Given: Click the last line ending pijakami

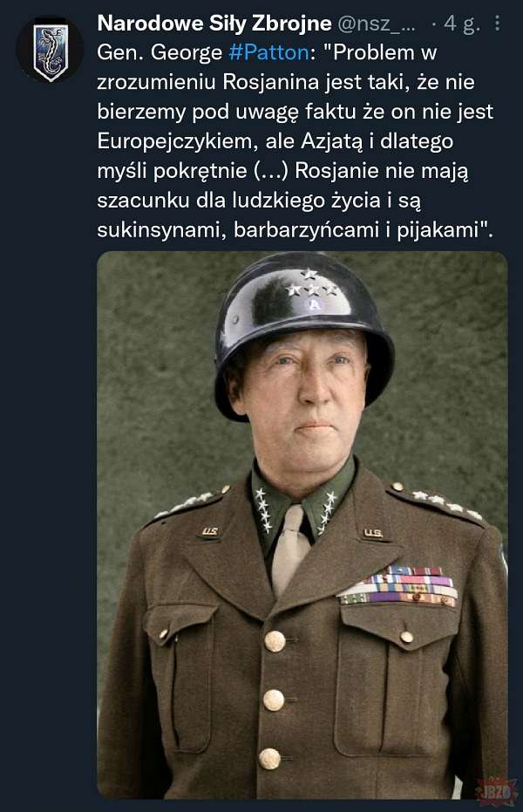Looking at the screenshot, I should [295, 230].
